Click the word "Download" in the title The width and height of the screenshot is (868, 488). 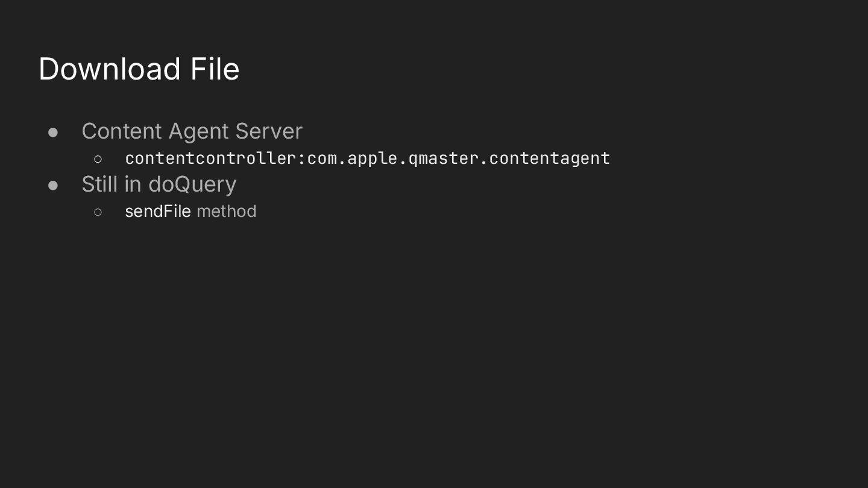click(x=110, y=69)
